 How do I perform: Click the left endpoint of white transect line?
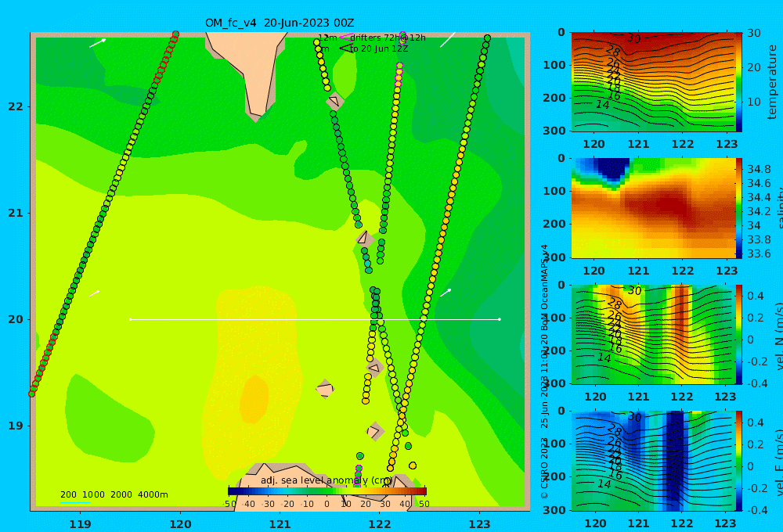point(130,319)
